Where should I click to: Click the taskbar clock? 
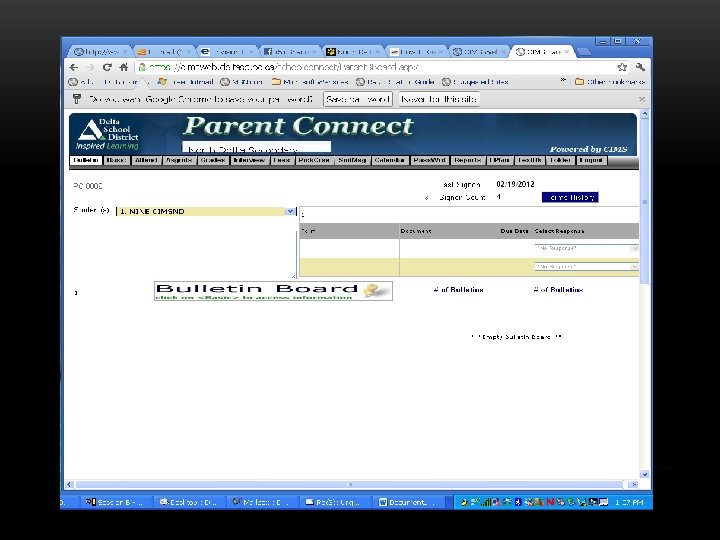(630, 503)
